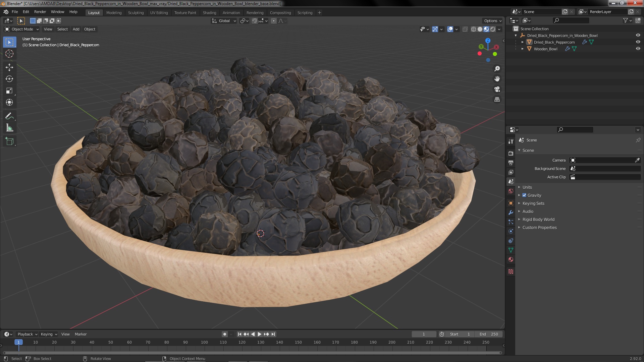Click the Marker menu in timeline
The image size is (644, 362).
click(80, 334)
